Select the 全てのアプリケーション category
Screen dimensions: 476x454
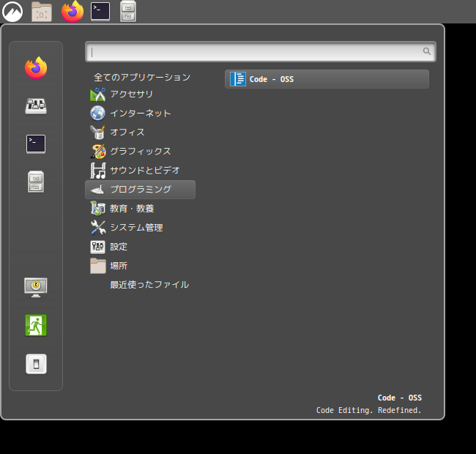click(142, 78)
